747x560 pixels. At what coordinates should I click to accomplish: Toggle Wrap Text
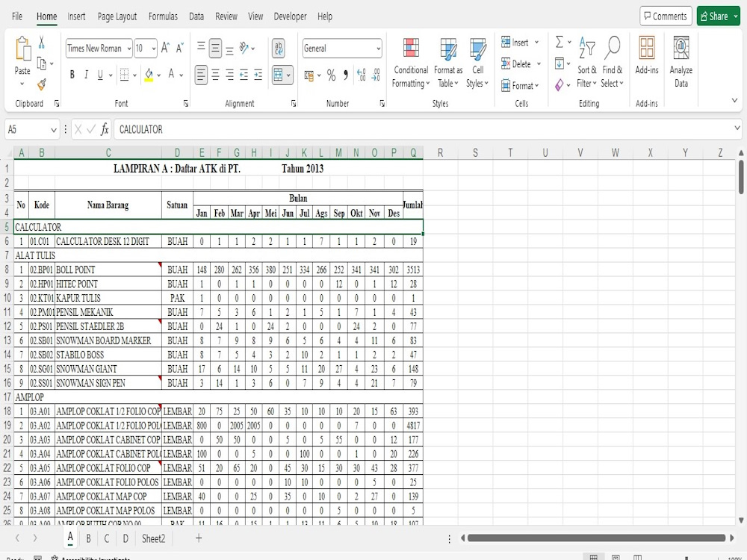click(279, 48)
